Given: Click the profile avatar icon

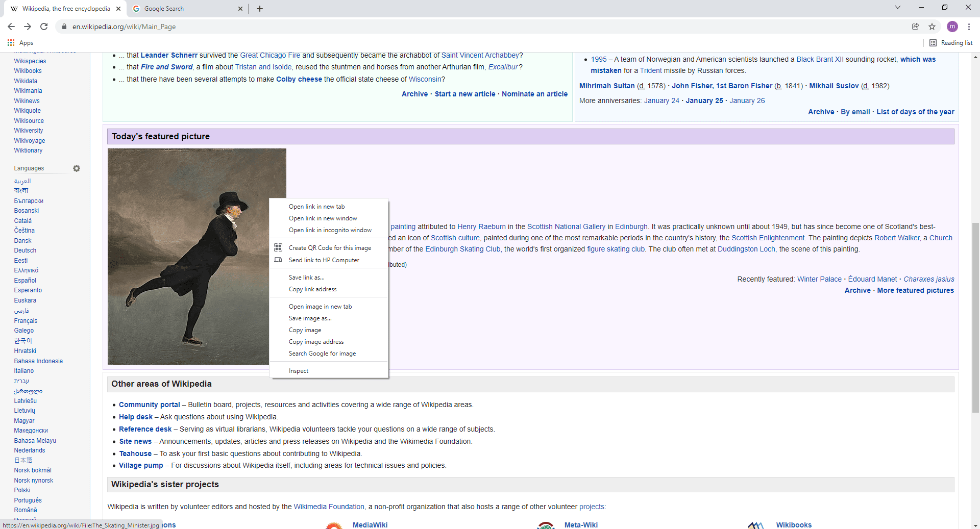Looking at the screenshot, I should point(952,27).
